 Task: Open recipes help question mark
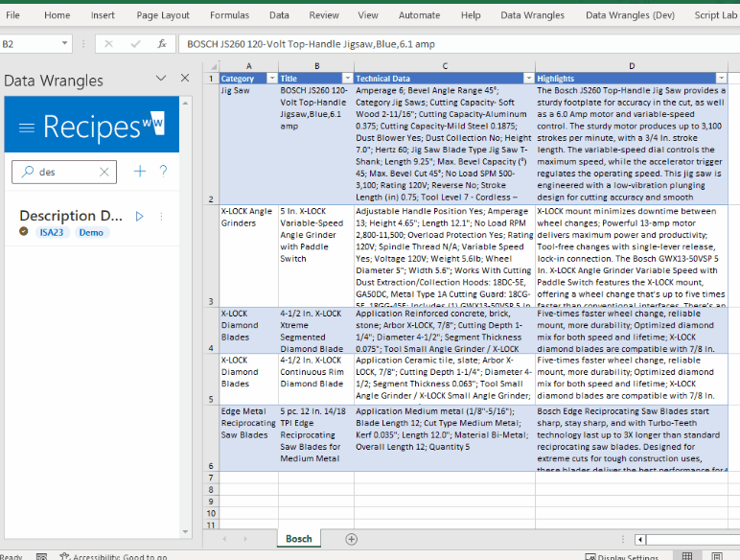[x=163, y=171]
